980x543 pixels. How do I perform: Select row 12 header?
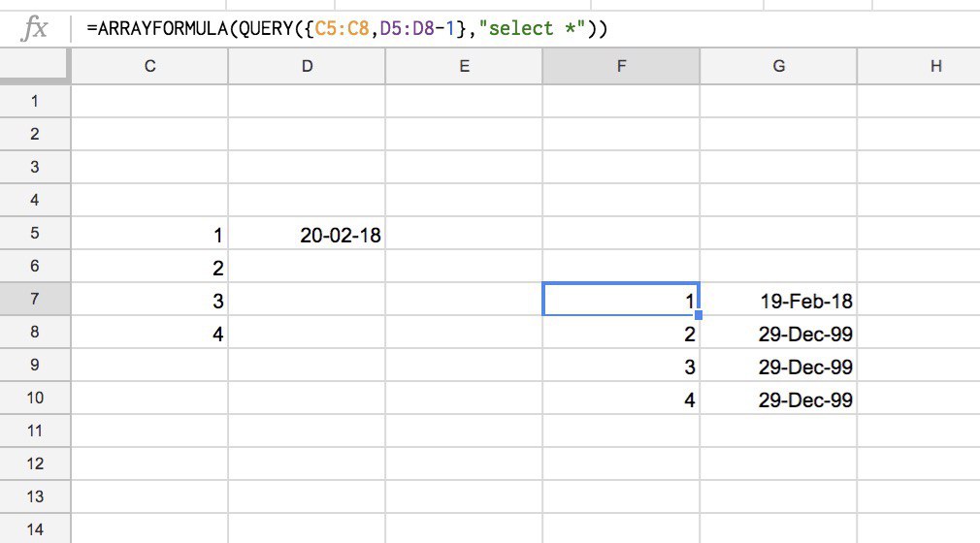click(x=35, y=463)
